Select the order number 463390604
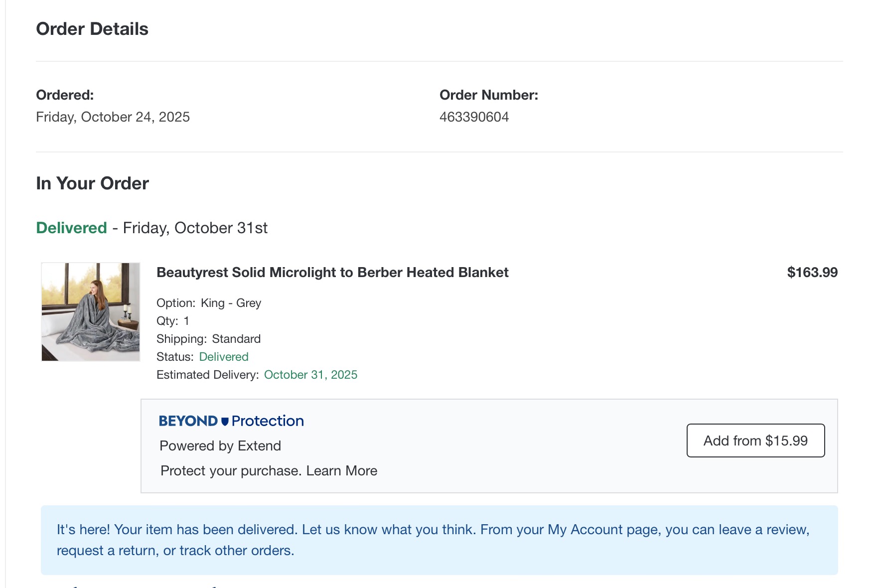 [x=474, y=117]
